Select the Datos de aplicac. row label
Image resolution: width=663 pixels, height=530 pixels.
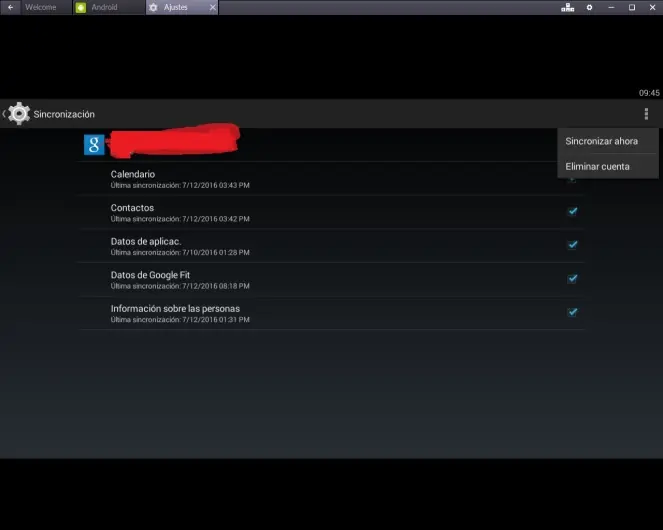[x=146, y=242]
